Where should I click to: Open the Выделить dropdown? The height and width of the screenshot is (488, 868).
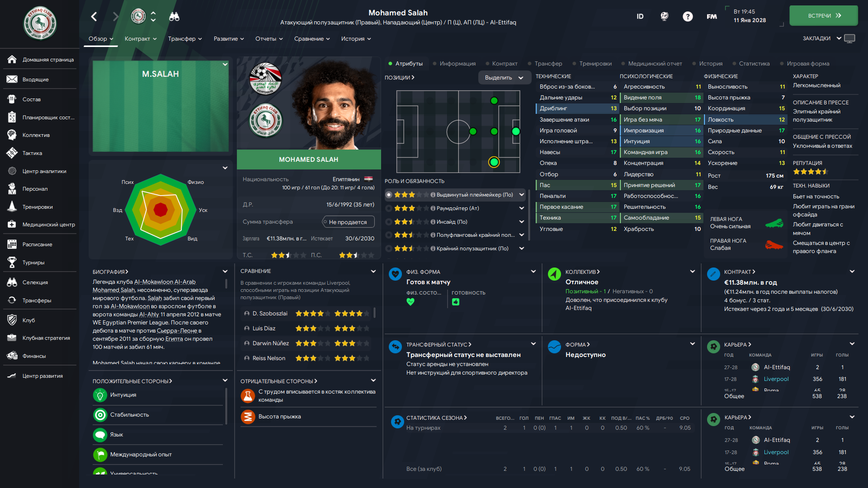(x=504, y=78)
